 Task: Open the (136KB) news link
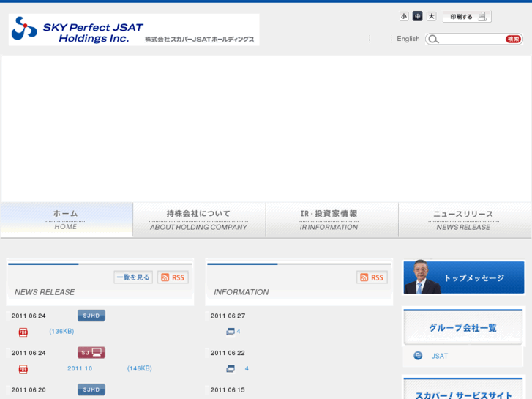pyautogui.click(x=61, y=331)
